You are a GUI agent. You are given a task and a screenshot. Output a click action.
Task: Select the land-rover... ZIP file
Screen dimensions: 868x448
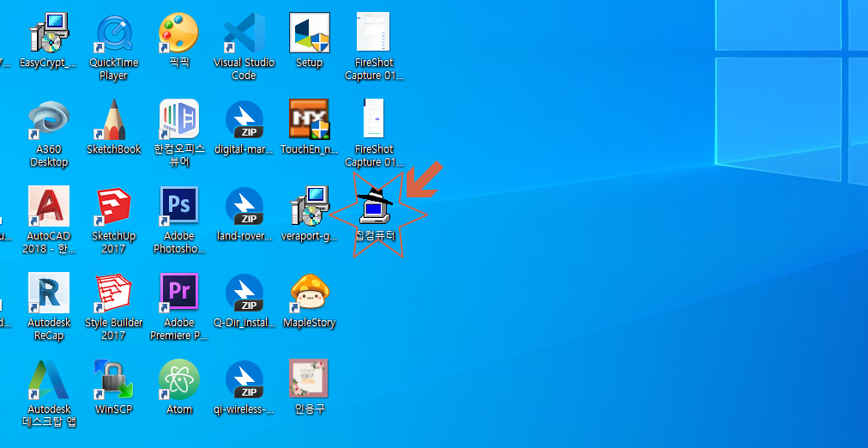coord(244,206)
